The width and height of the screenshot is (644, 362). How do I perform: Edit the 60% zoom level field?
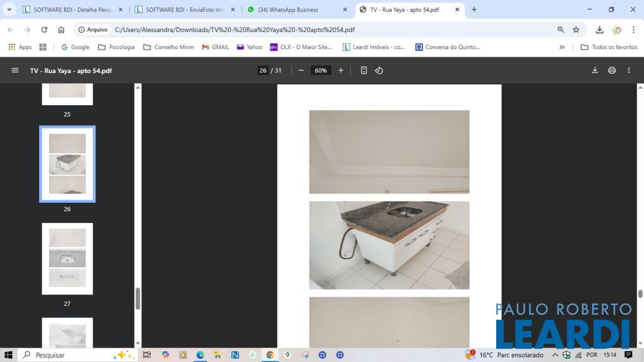point(321,71)
